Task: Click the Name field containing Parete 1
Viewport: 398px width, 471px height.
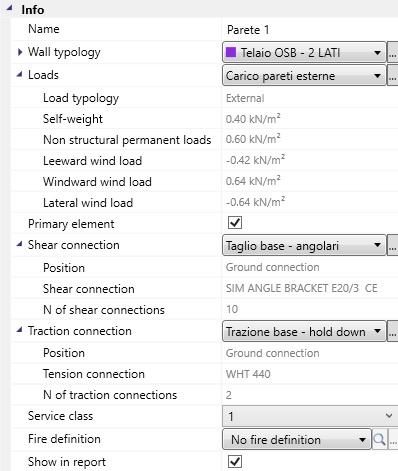Action: point(310,30)
